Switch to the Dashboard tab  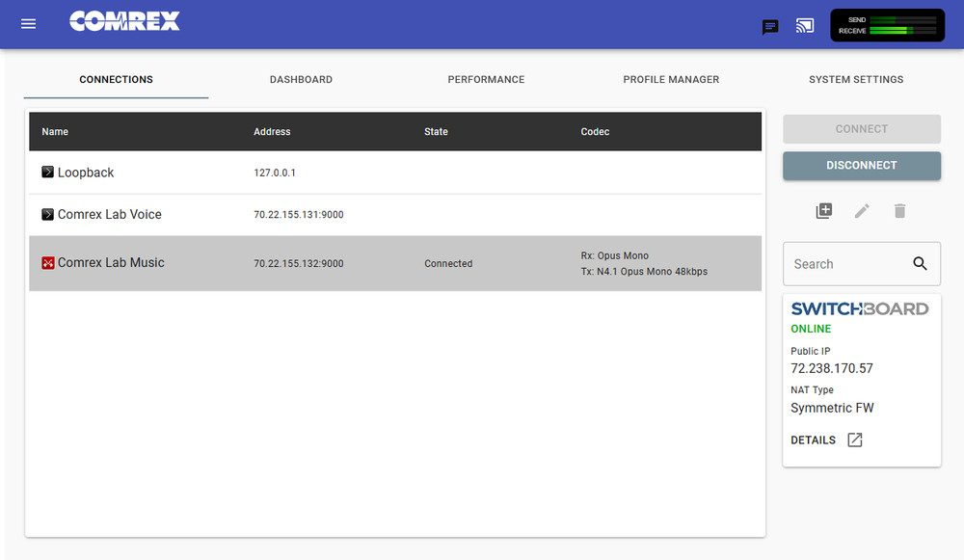(301, 79)
